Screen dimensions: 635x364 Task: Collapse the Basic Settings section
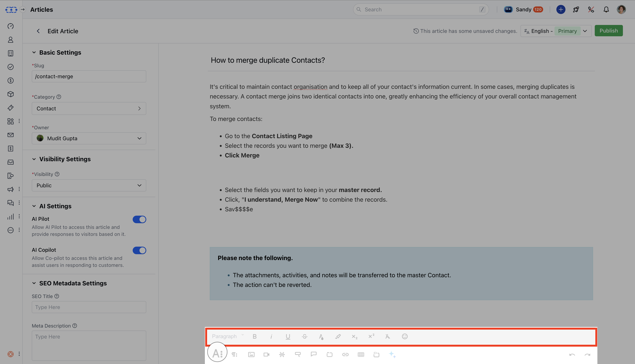click(x=34, y=53)
